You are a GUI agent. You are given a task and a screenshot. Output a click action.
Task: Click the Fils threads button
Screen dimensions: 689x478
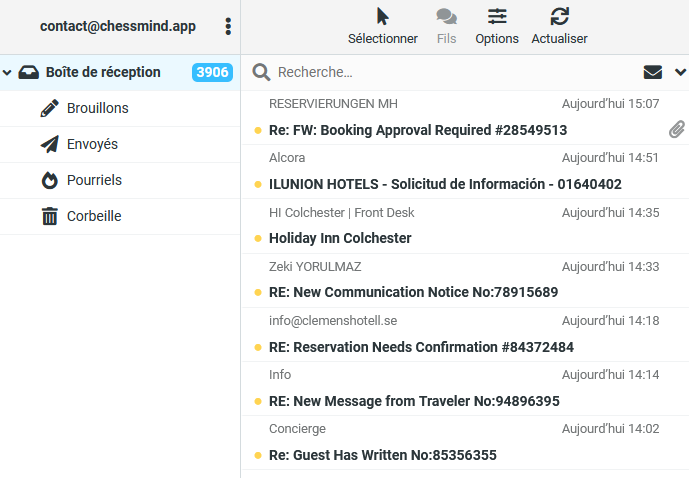pos(446,26)
